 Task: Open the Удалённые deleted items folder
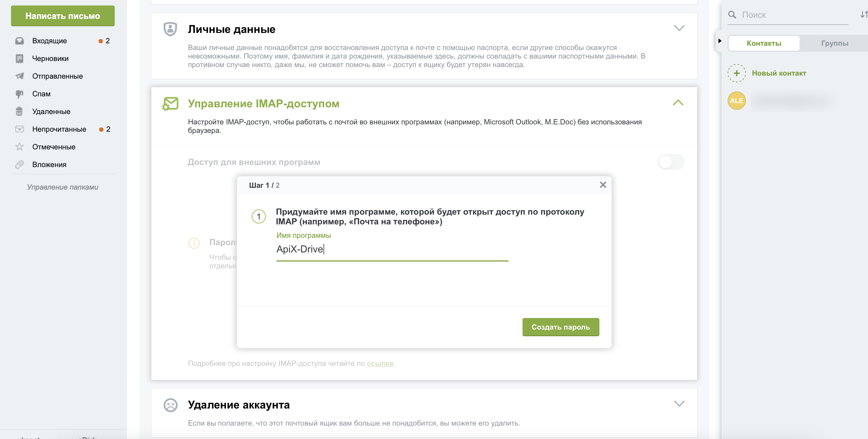(51, 112)
